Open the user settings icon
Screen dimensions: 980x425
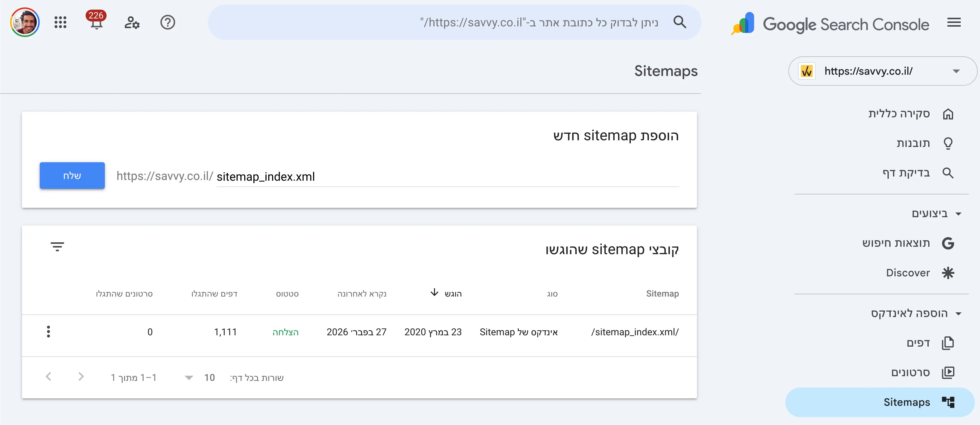[x=132, y=23]
